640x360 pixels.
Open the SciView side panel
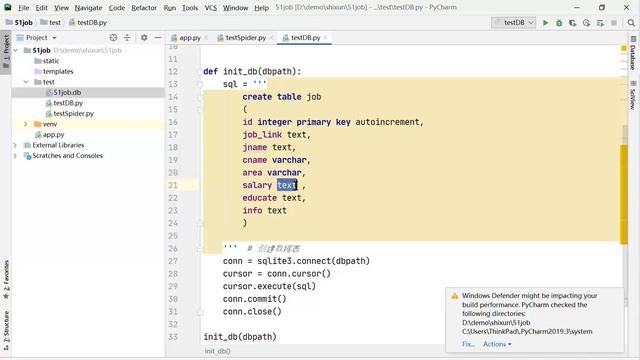pos(633,95)
